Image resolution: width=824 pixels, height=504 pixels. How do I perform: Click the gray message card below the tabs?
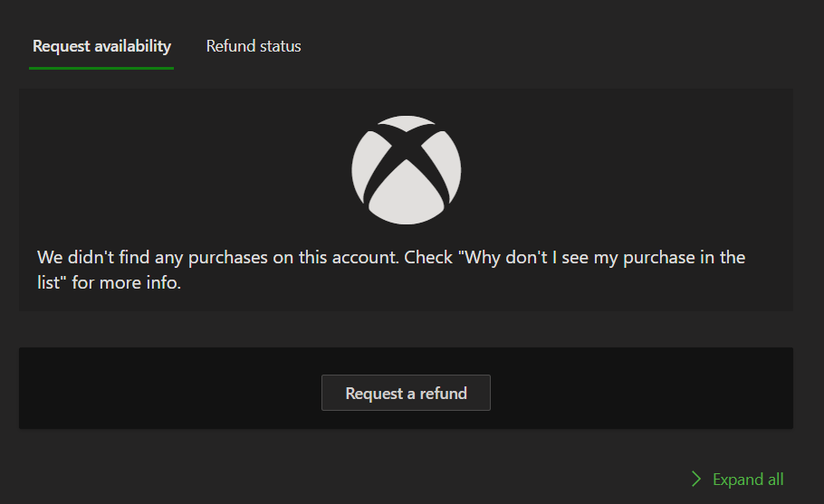406,200
